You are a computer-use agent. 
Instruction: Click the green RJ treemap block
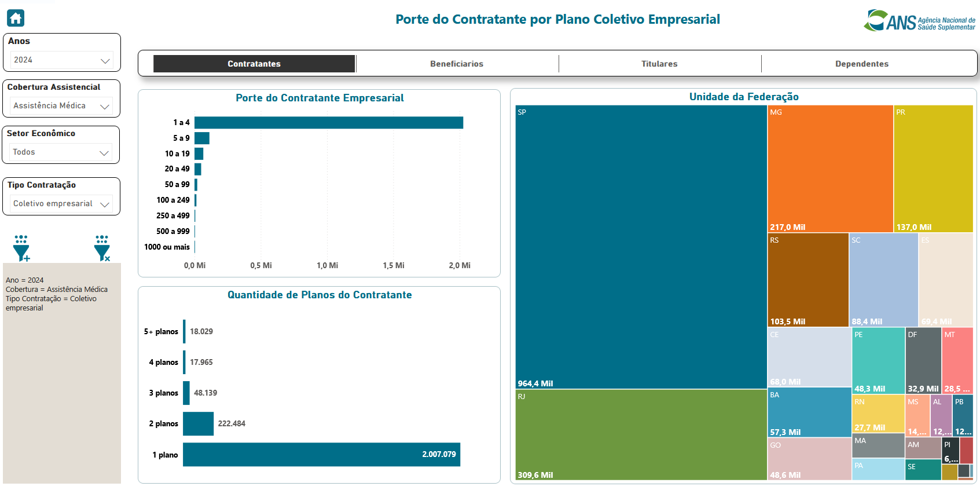(641, 434)
